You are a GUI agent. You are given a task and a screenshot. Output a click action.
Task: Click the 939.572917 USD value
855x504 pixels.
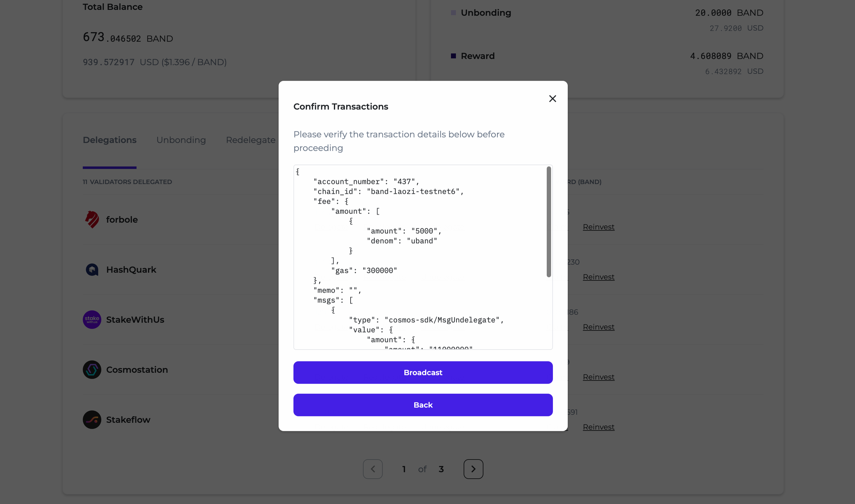click(109, 62)
